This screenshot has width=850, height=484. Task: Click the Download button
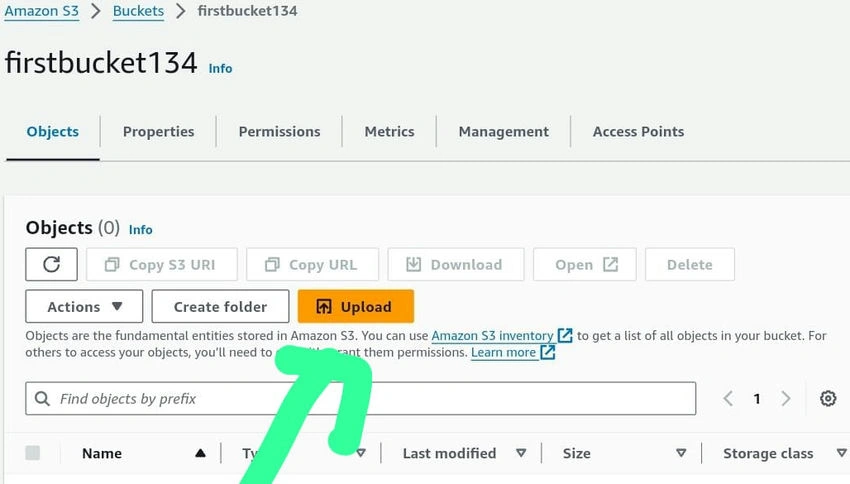click(456, 264)
